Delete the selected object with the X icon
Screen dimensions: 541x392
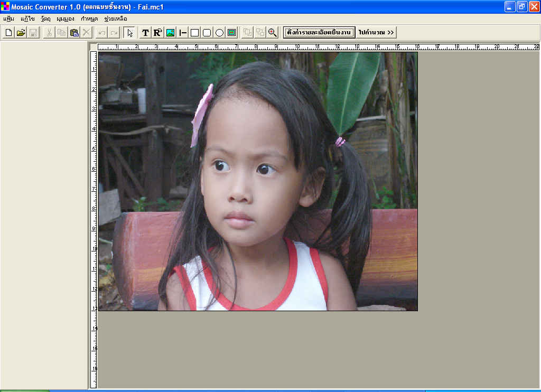pyautogui.click(x=86, y=33)
